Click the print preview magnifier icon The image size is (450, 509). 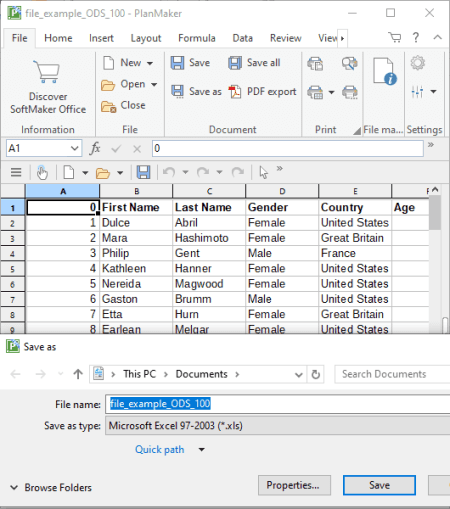(x=349, y=63)
